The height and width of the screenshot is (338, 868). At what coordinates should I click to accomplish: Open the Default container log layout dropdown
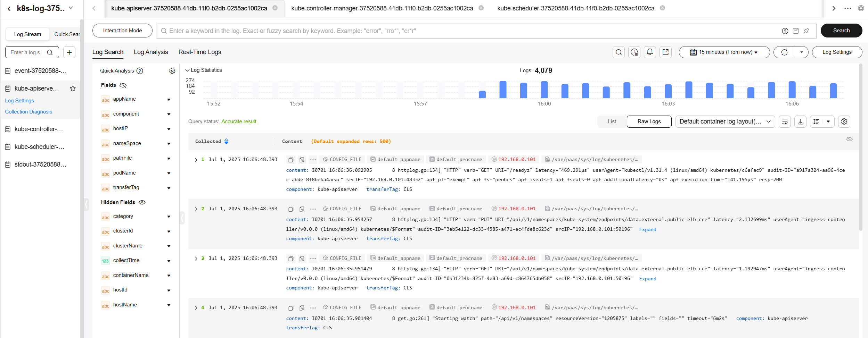tap(725, 121)
